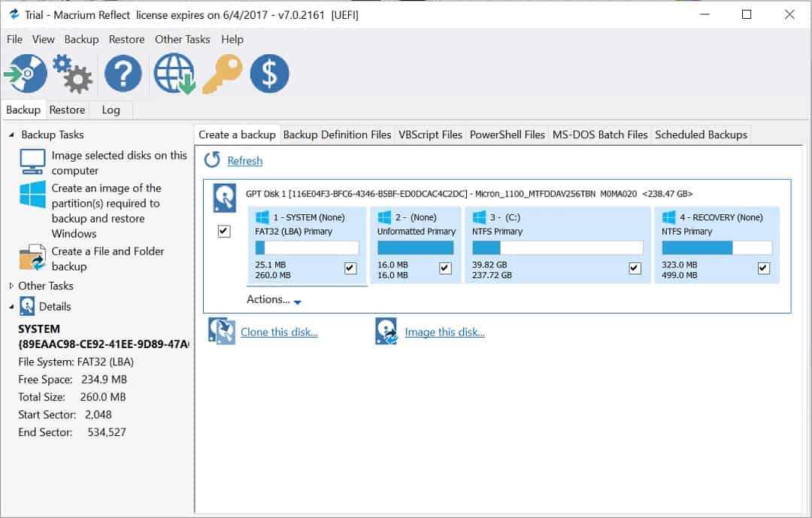Click the circular arrow Refresh icon

tap(212, 160)
